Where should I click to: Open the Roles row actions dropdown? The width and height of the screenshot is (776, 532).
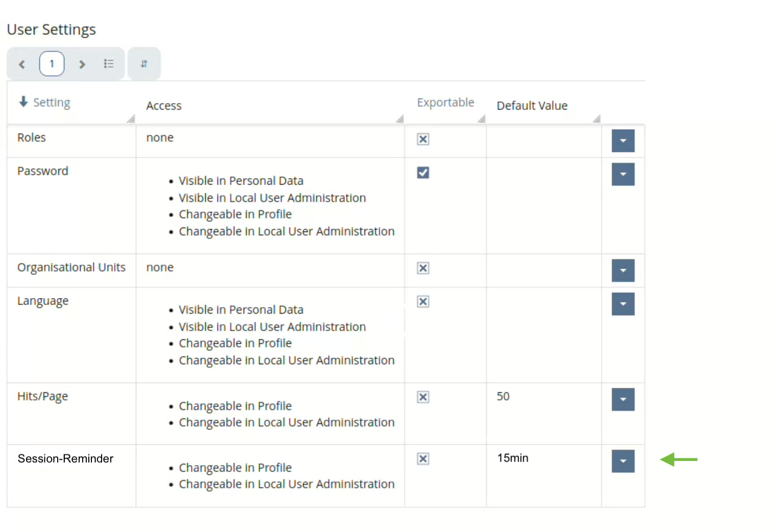(x=623, y=141)
